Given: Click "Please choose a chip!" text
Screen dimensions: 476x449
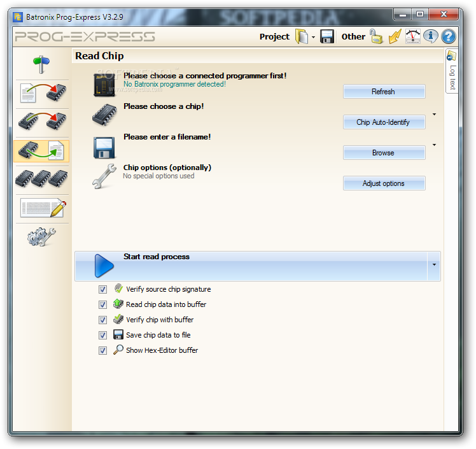Looking at the screenshot, I should [x=164, y=106].
